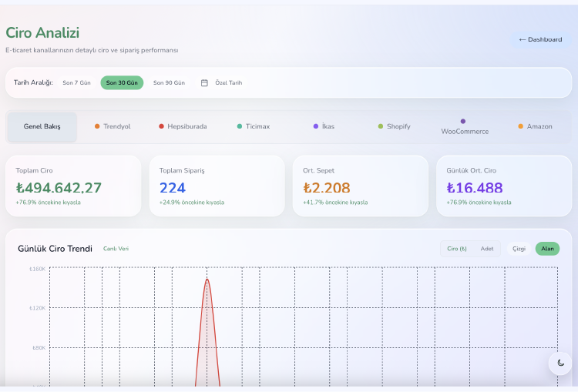Click the +24.9% öncekine kıyasla text
The width and height of the screenshot is (578, 392).
tap(192, 203)
